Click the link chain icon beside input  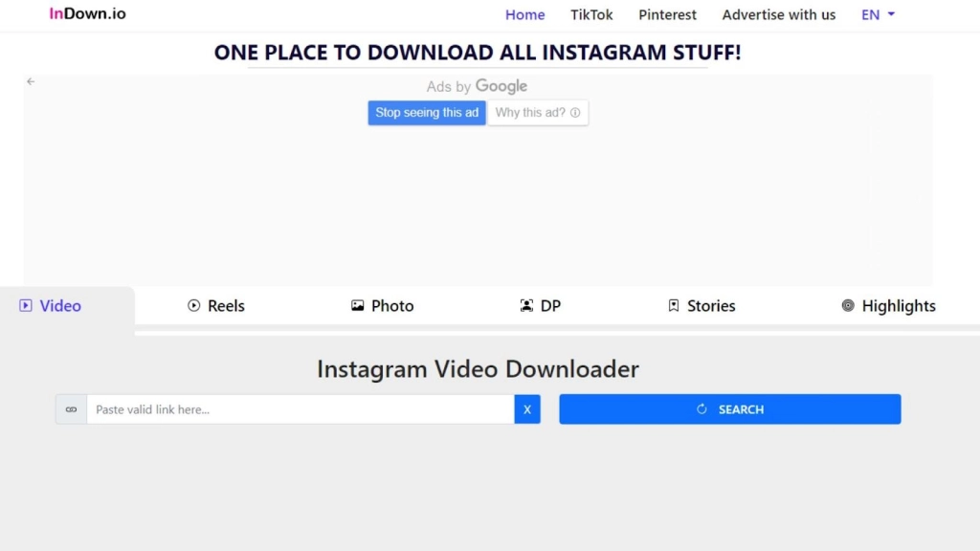click(x=71, y=409)
